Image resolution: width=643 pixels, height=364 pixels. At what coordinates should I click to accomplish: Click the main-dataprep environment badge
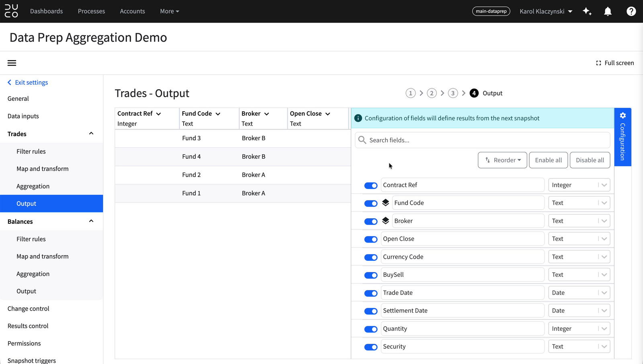[x=491, y=11]
